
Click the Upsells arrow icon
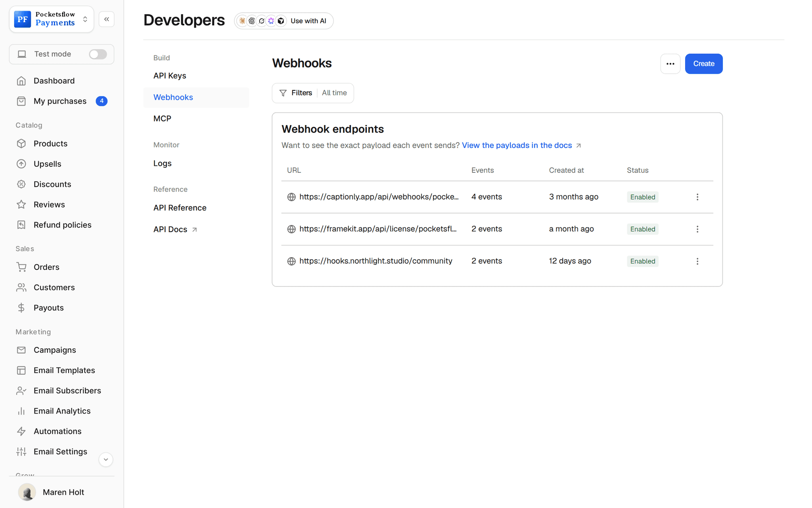(21, 164)
